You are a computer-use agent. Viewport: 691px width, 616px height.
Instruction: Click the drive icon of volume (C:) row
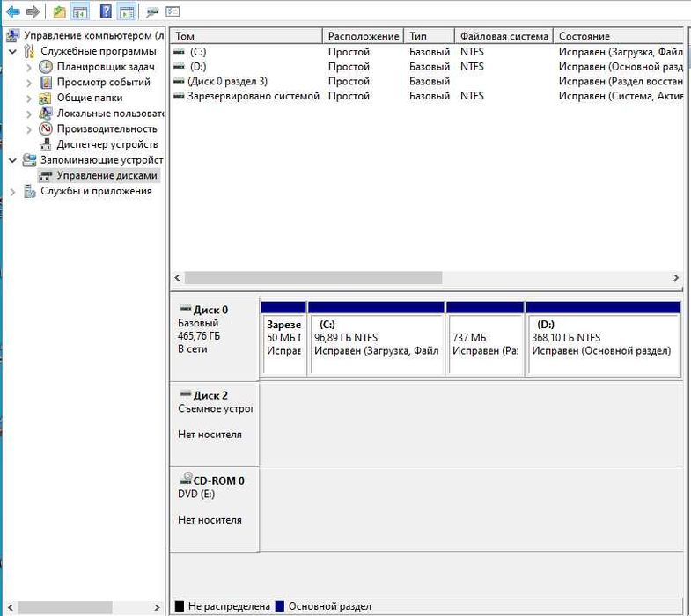(179, 52)
